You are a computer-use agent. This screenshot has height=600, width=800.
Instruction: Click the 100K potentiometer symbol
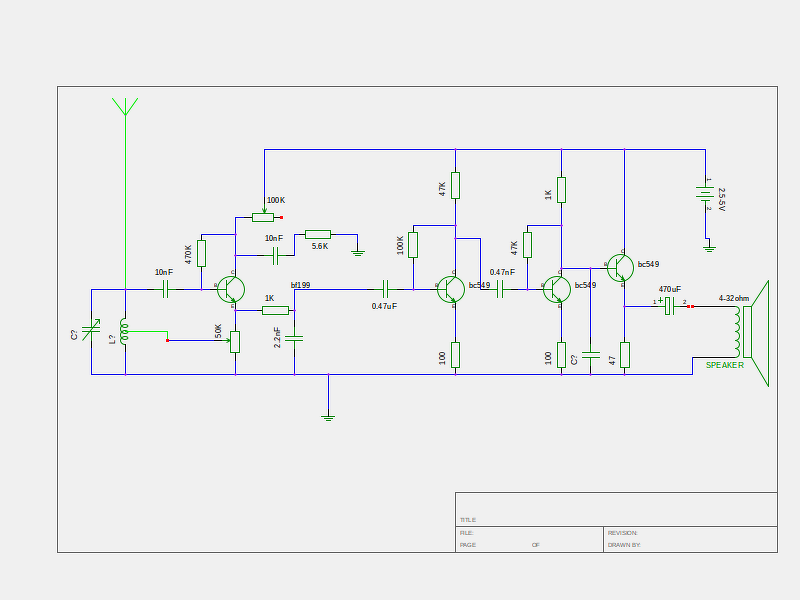(263, 217)
